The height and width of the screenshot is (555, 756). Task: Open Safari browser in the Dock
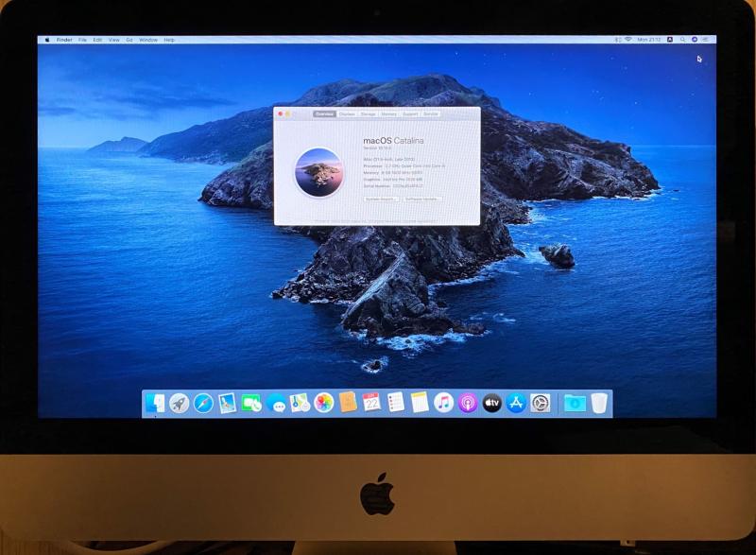pos(203,403)
